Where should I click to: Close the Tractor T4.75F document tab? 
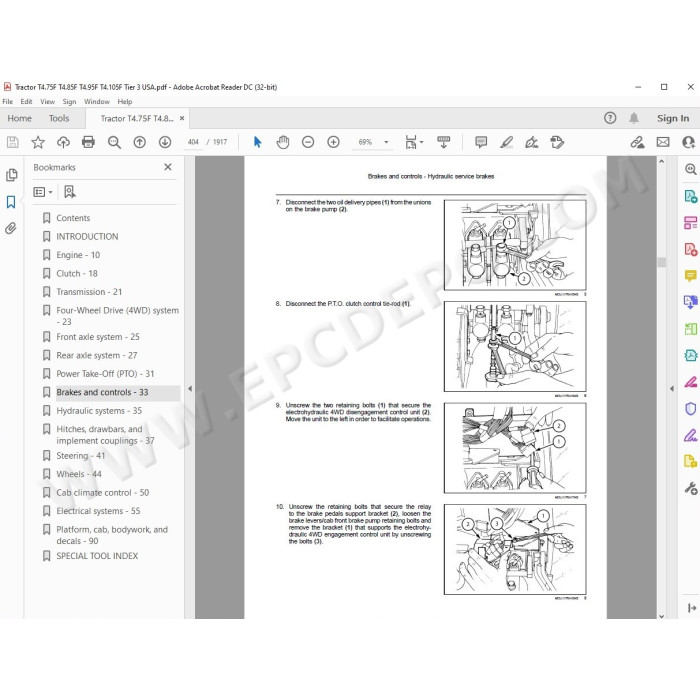click(182, 118)
